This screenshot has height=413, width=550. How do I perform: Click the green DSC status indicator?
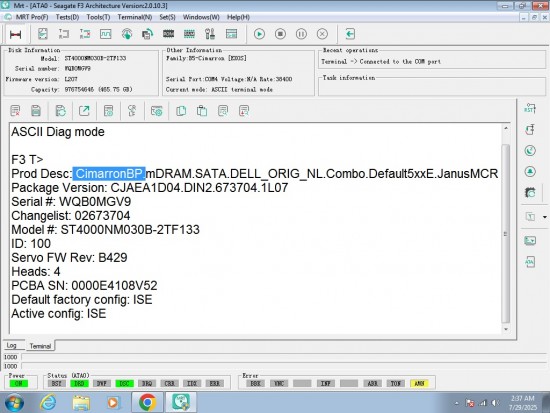(x=125, y=384)
